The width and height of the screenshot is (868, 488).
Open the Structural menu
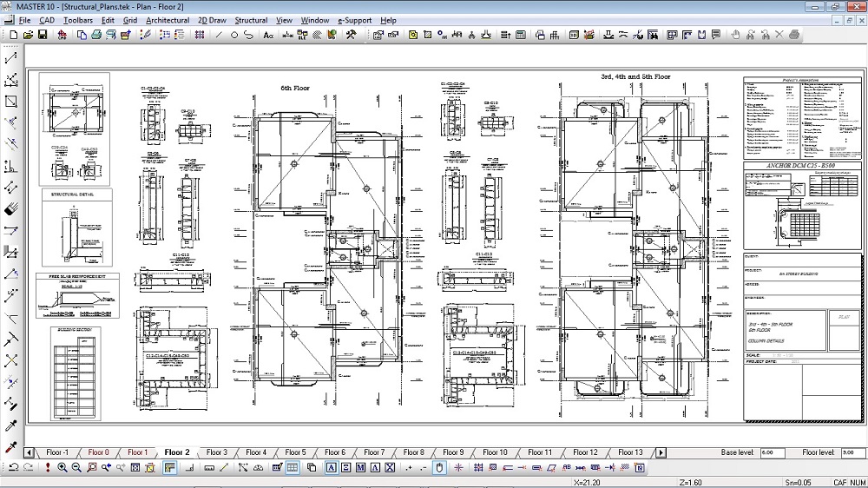(x=251, y=20)
